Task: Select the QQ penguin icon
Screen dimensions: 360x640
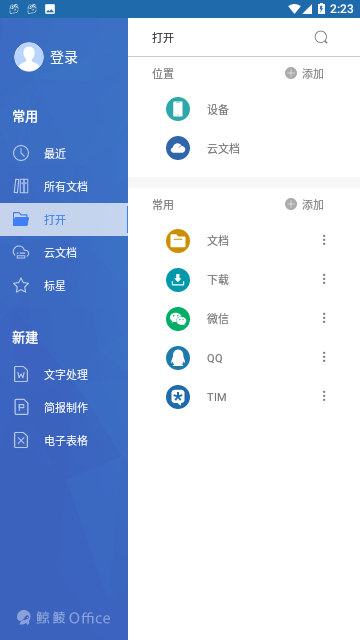Action: [x=178, y=358]
